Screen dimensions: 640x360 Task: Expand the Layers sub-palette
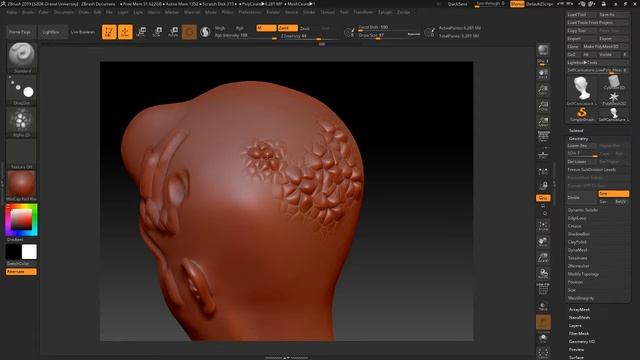pyautogui.click(x=575, y=326)
